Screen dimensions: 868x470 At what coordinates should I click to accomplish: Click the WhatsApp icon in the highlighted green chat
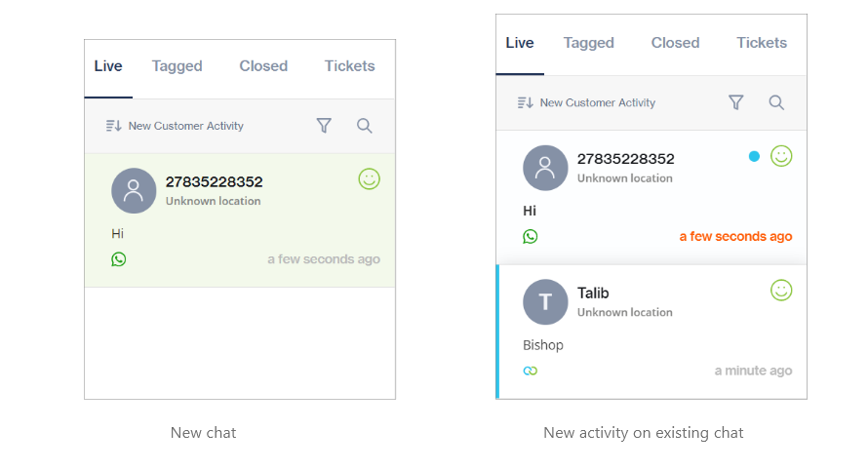click(x=119, y=259)
